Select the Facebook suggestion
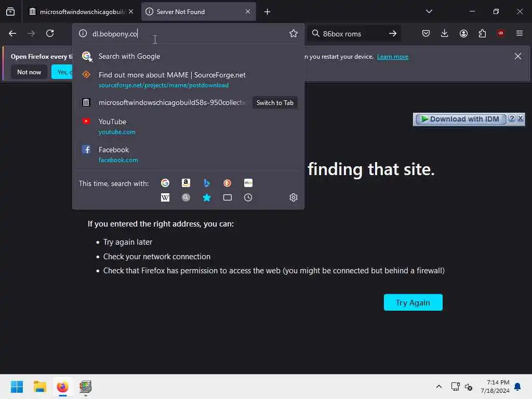The image size is (532, 399). click(x=188, y=154)
